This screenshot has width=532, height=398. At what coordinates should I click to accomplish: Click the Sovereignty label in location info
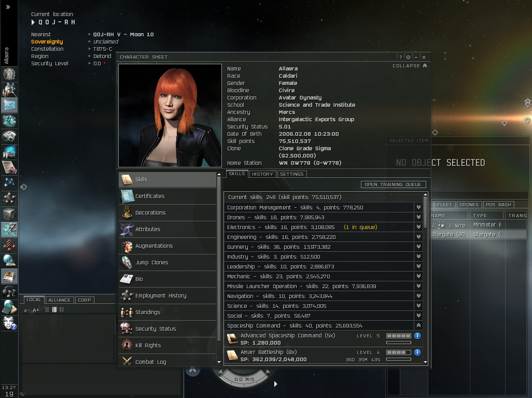[x=47, y=41]
